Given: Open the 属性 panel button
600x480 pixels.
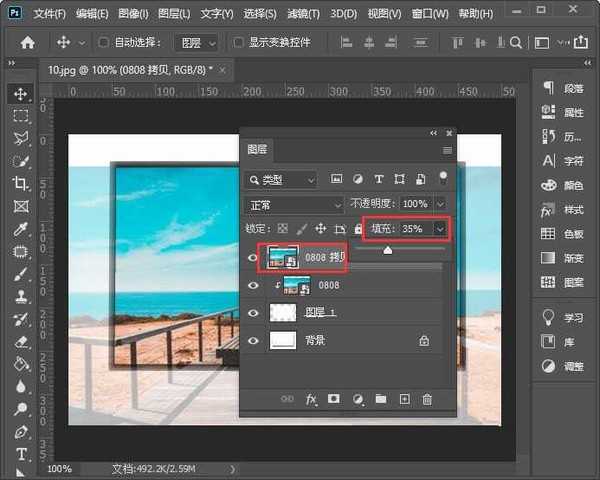Looking at the screenshot, I should pos(563,112).
